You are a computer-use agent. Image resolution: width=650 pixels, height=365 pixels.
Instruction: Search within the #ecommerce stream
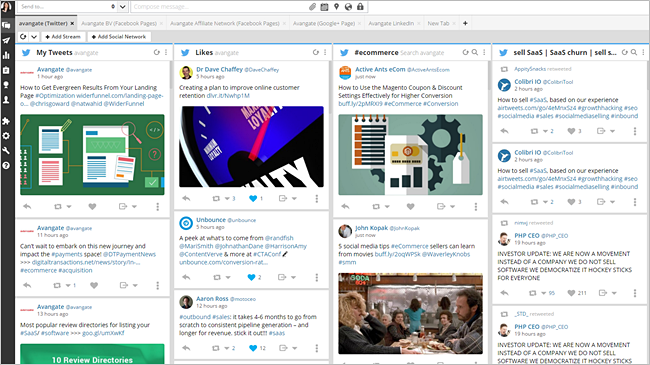[475, 52]
